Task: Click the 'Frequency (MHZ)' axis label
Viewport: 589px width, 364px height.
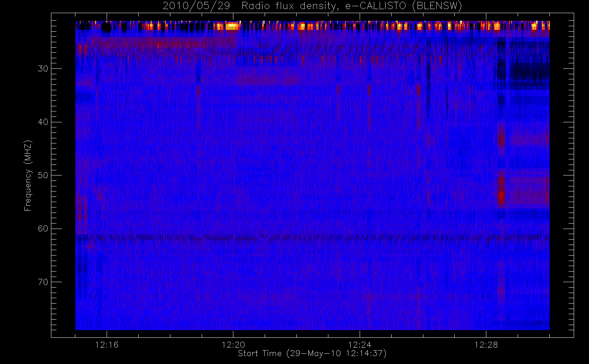Action: (28, 175)
